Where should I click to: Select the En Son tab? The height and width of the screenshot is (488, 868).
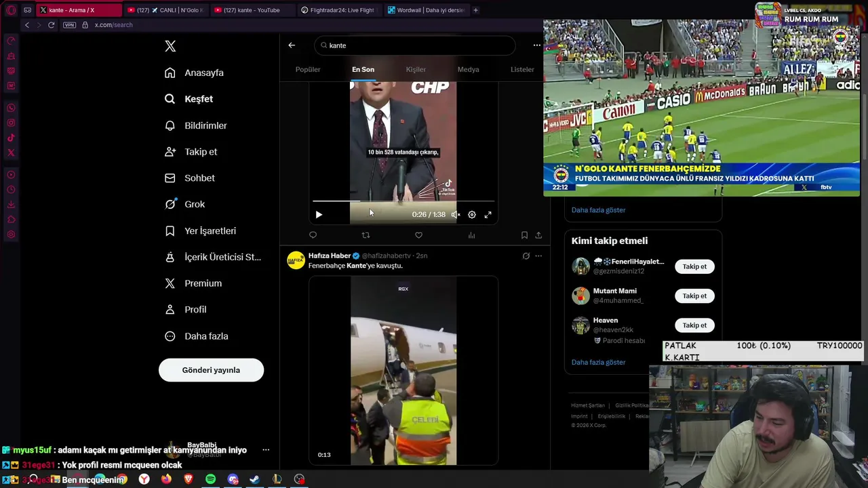[363, 69]
